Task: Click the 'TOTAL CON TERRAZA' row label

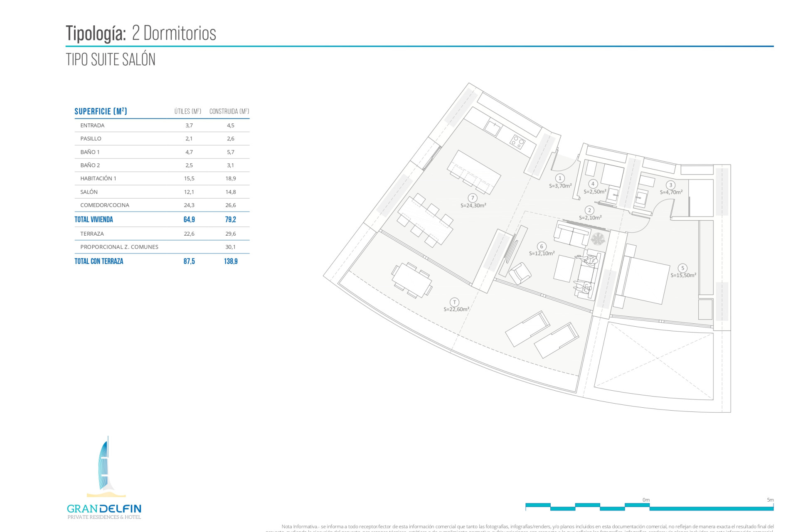Action: click(99, 261)
